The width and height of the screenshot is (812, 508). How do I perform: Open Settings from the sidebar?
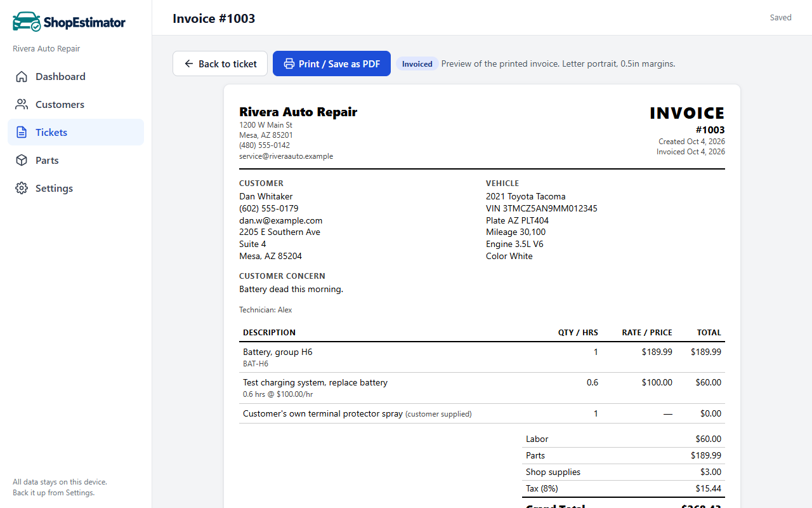[75, 189]
